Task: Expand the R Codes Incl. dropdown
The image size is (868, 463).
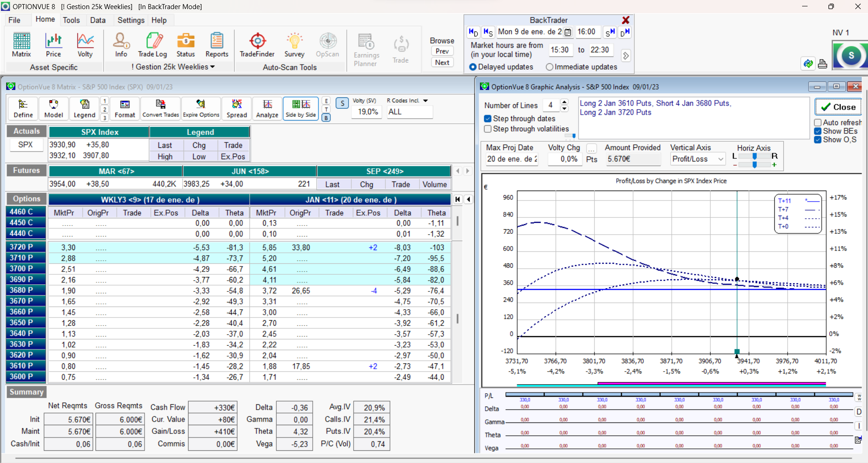Action: 425,101
